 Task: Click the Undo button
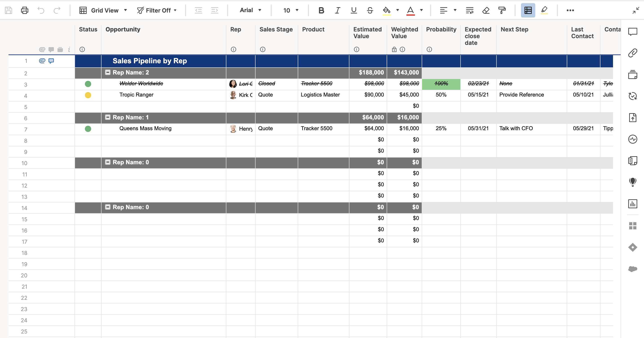click(41, 10)
